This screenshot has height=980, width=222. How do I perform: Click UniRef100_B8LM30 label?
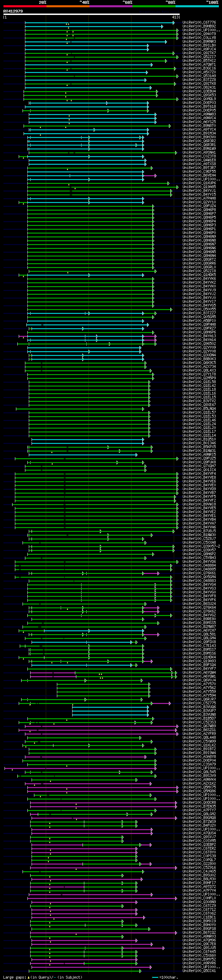pyautogui.click(x=199, y=879)
